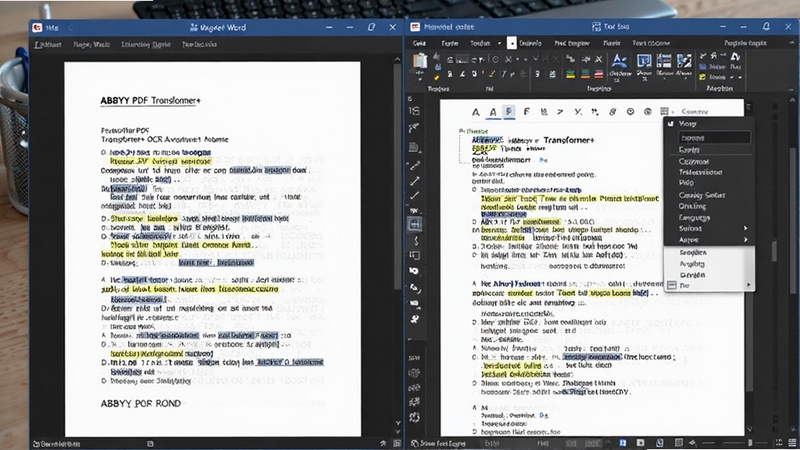Click scroll-down arrow of right document scrollbar
The width and height of the screenshot is (800, 450).
[750, 430]
